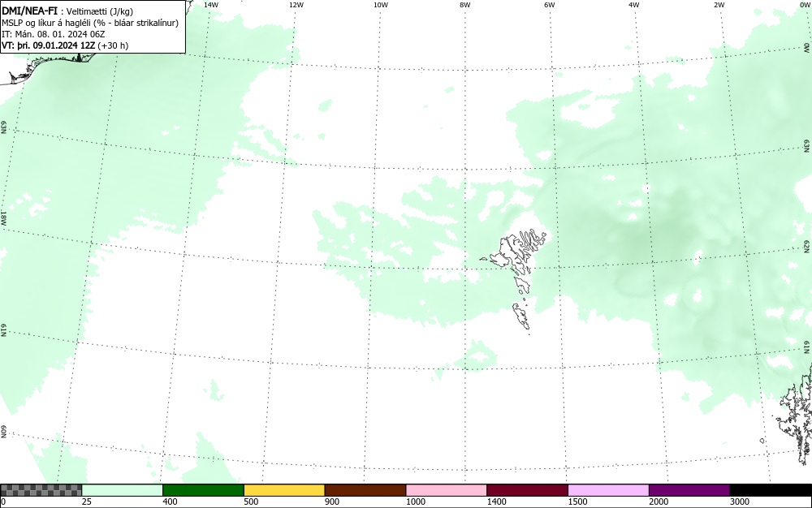
Task: Click the light green 25–400 legend swatch
Action: pyautogui.click(x=123, y=490)
